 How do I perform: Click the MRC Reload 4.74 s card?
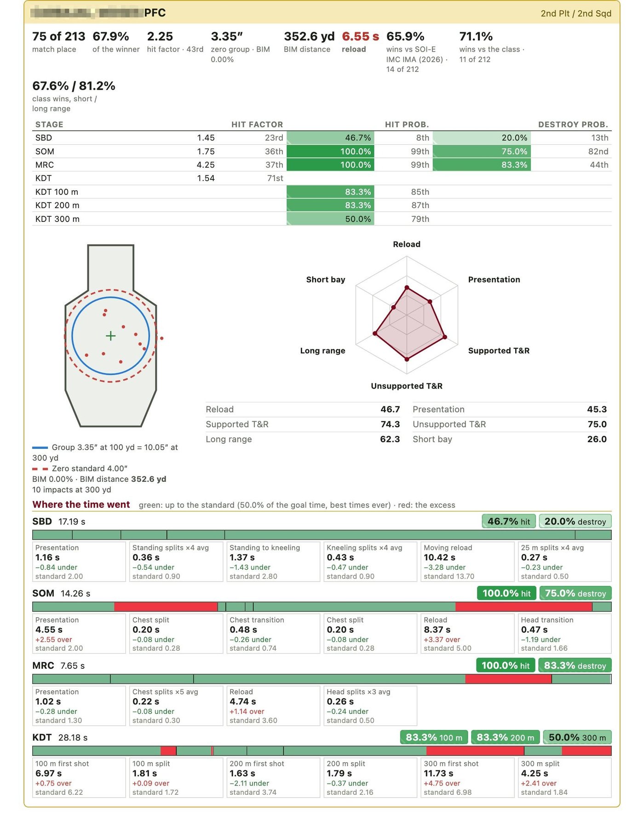coord(273,706)
